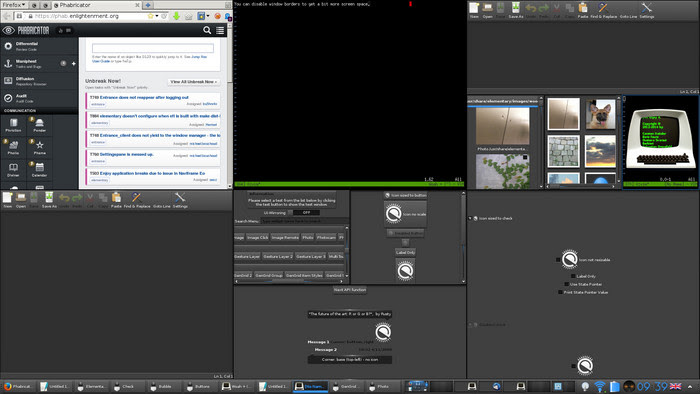The height and width of the screenshot is (394, 700).
Task: Click Buttons window vertical scrollbar
Action: (x=463, y=236)
